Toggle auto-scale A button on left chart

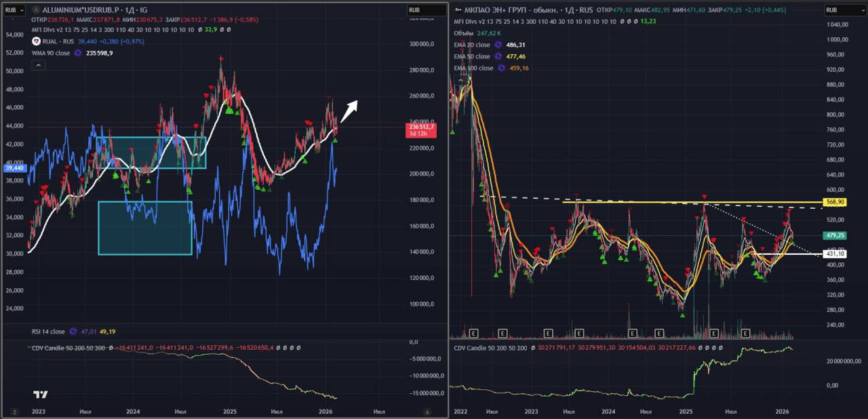click(x=427, y=412)
